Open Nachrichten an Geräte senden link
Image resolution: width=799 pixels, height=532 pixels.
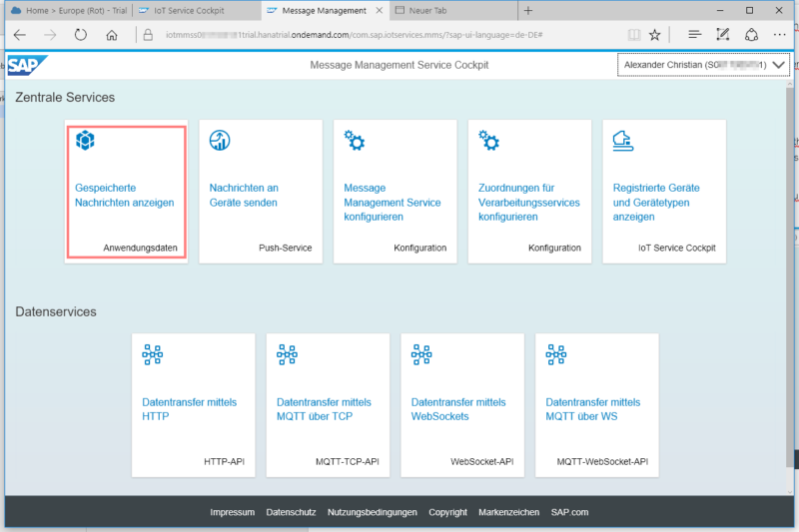[x=244, y=195]
